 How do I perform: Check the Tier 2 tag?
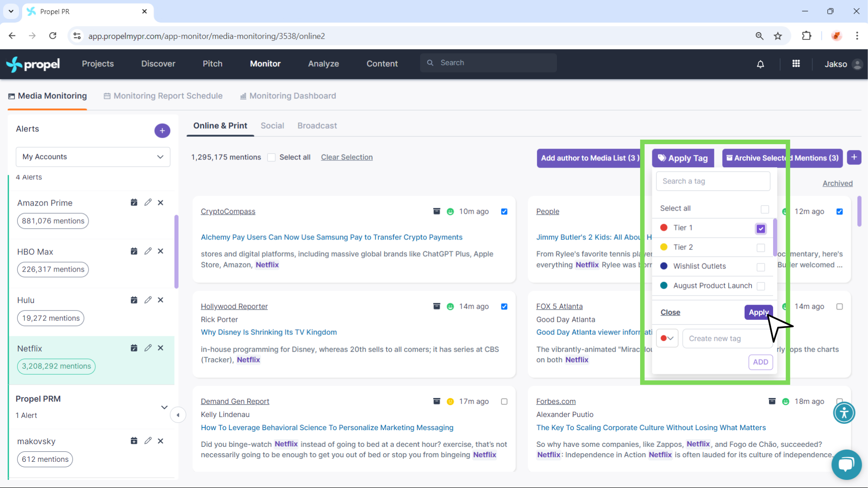(761, 248)
